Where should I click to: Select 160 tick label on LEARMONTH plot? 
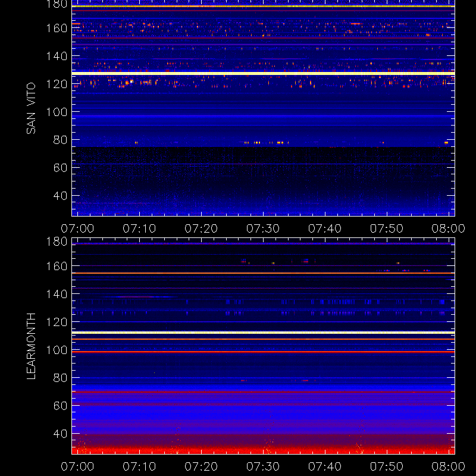click(x=57, y=266)
